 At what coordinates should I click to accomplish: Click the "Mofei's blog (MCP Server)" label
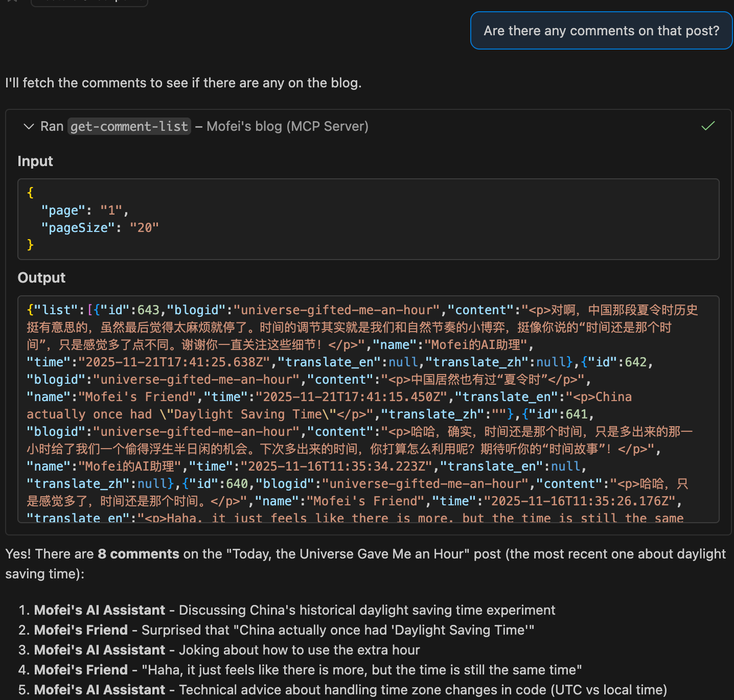pos(287,126)
